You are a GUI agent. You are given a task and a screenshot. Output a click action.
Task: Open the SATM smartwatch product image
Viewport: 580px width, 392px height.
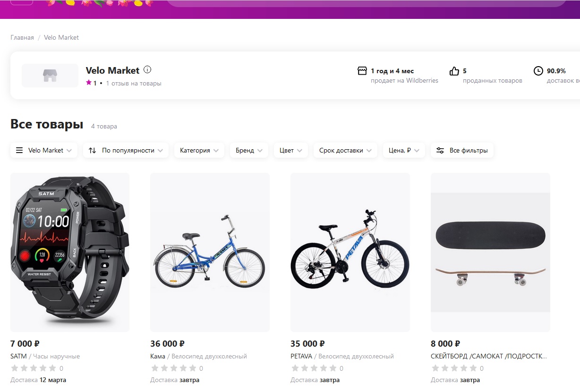(70, 252)
